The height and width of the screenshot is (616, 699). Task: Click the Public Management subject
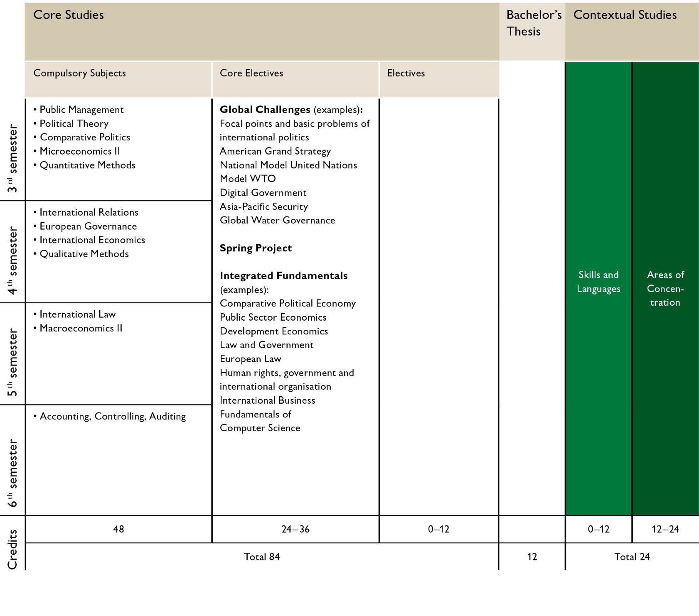pyautogui.click(x=81, y=110)
